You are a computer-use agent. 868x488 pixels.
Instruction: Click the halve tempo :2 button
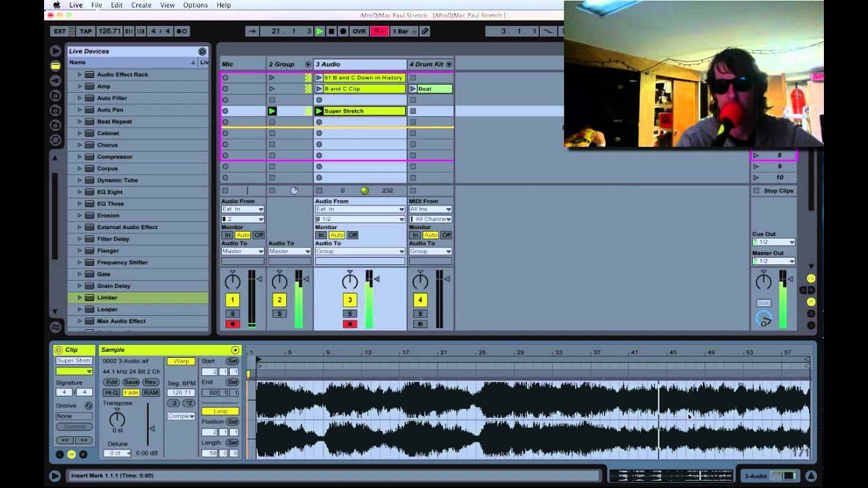174,403
